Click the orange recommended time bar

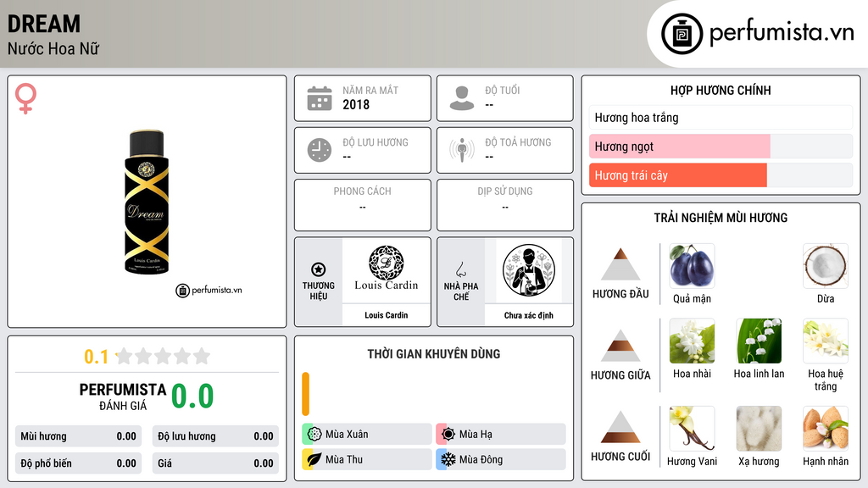click(305, 394)
